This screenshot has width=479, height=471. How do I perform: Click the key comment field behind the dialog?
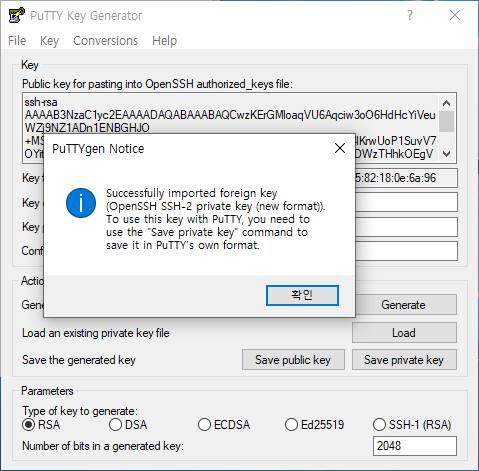406,202
